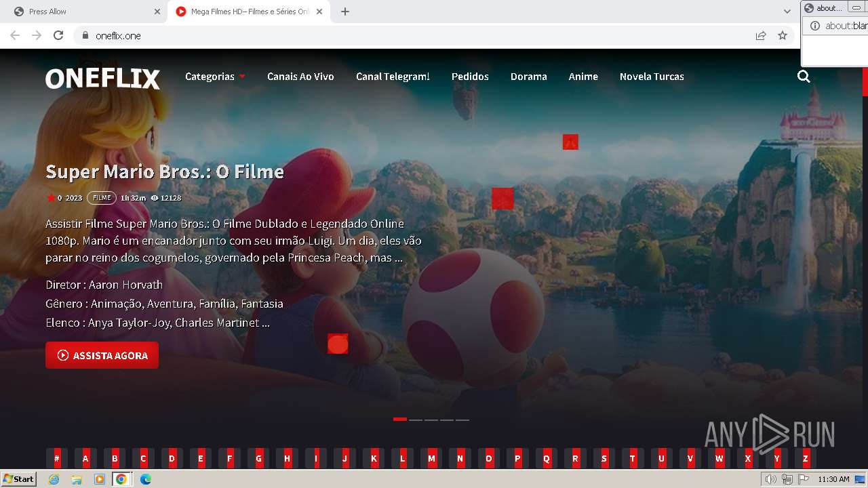868x488 pixels.
Task: Select the second carousel slide indicator
Action: 416,420
